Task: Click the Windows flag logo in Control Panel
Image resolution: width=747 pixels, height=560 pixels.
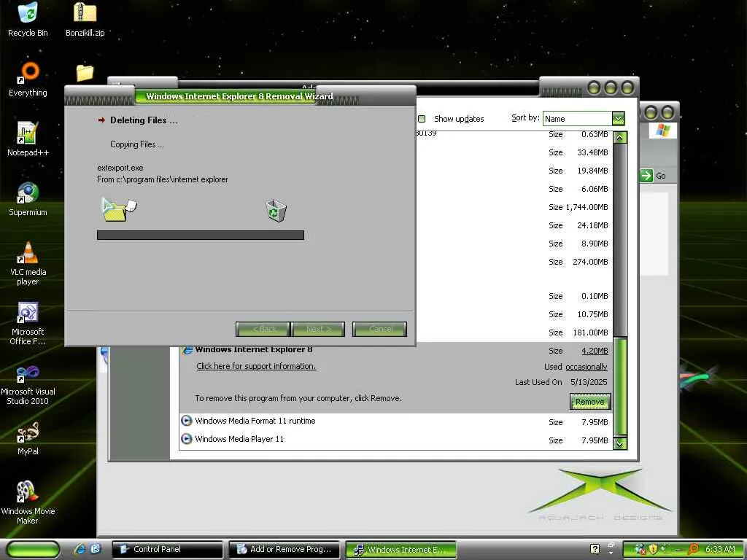Action: [x=662, y=130]
